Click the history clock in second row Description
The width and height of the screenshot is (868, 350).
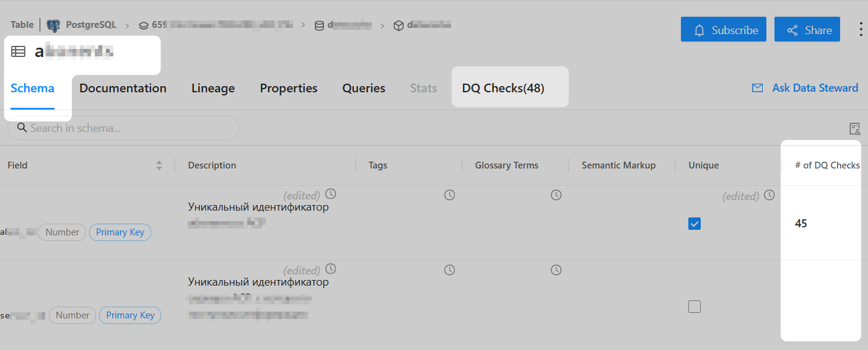pyautogui.click(x=331, y=269)
